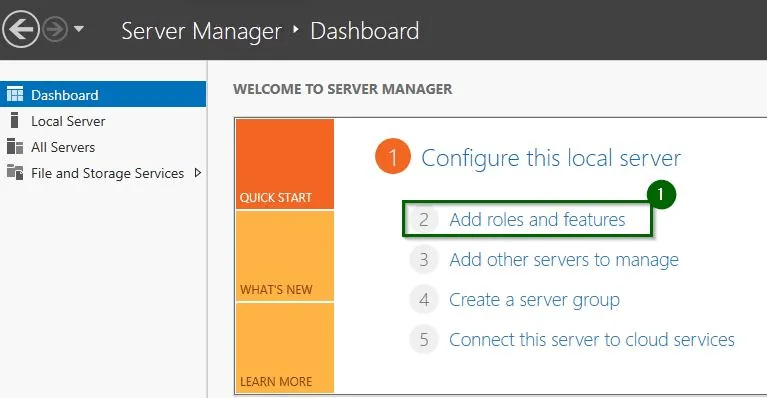Click the WELCOME TO SERVER MANAGER heading
The width and height of the screenshot is (767, 398).
(342, 89)
